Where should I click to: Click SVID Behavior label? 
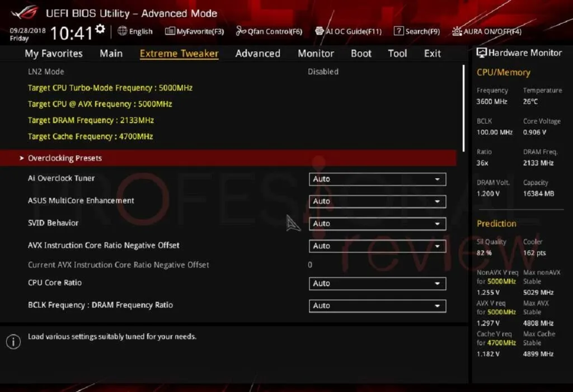(x=53, y=223)
